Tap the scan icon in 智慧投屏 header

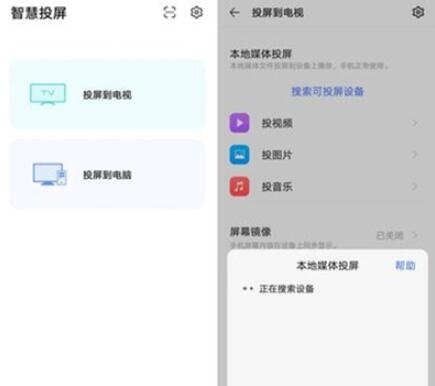click(x=170, y=13)
